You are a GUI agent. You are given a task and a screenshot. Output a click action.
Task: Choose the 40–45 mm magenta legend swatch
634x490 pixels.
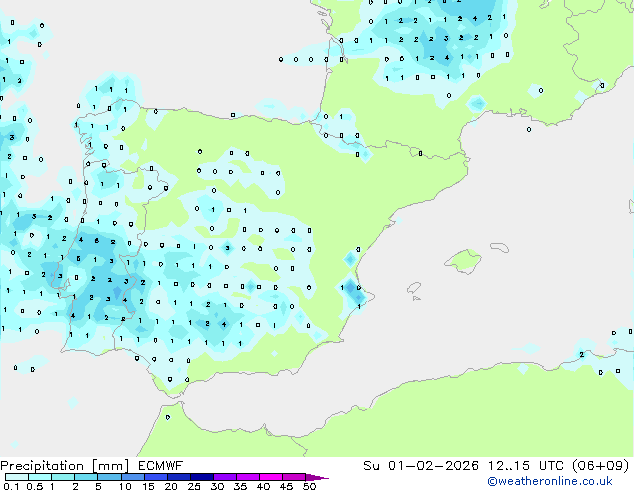pos(271,477)
